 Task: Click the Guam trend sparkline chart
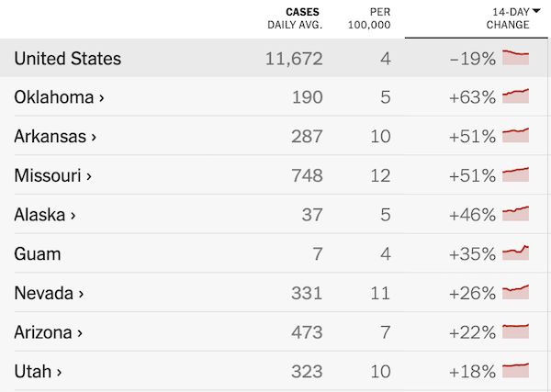(516, 252)
